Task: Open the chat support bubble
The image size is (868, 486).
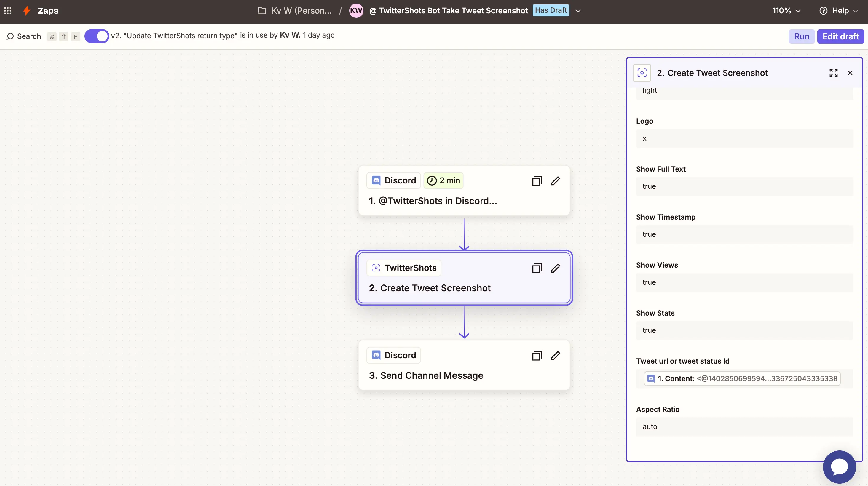Action: 839,466
